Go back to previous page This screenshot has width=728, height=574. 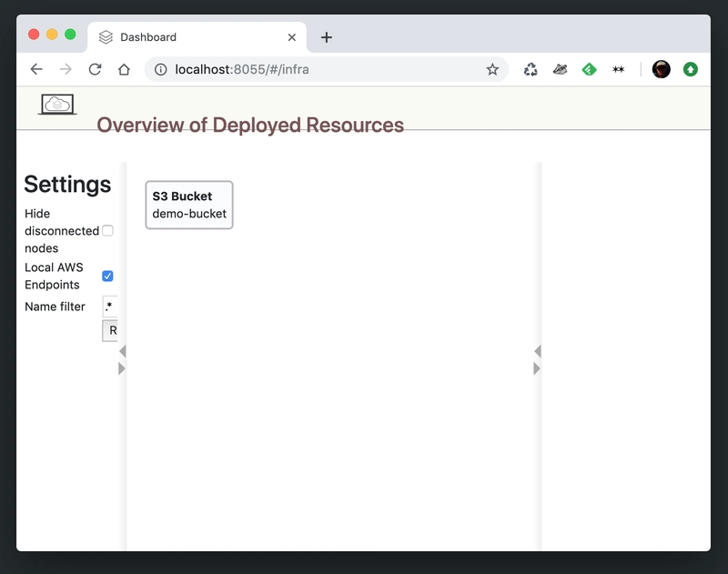[x=36, y=70]
